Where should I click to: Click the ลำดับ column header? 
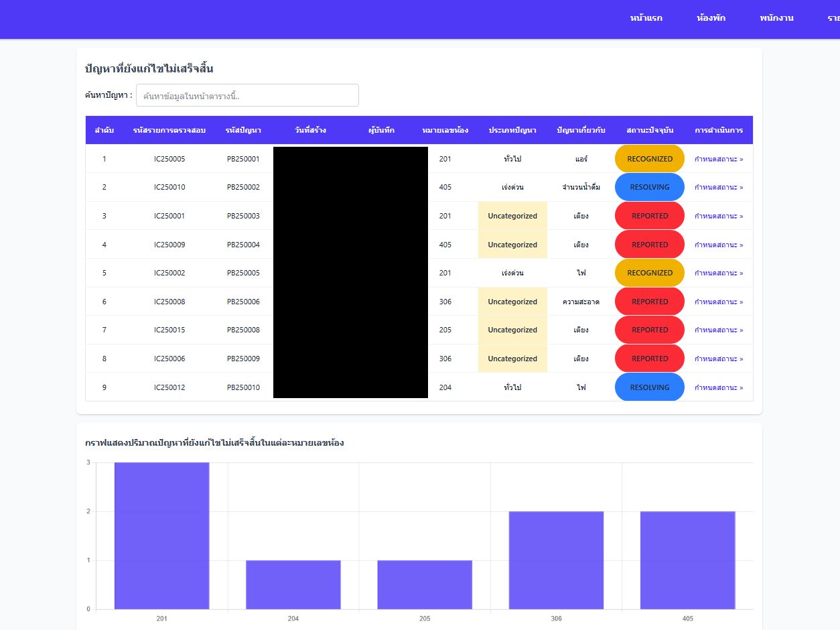104,130
